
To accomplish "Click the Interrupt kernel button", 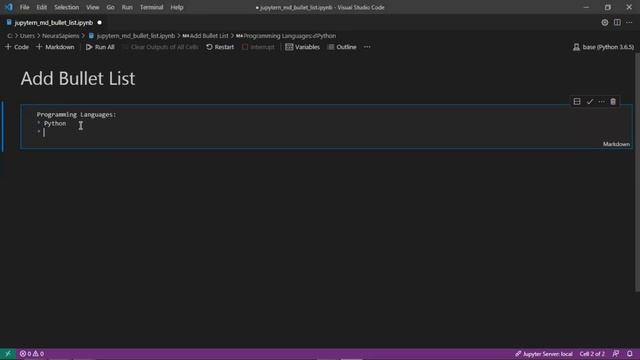I will point(258,47).
